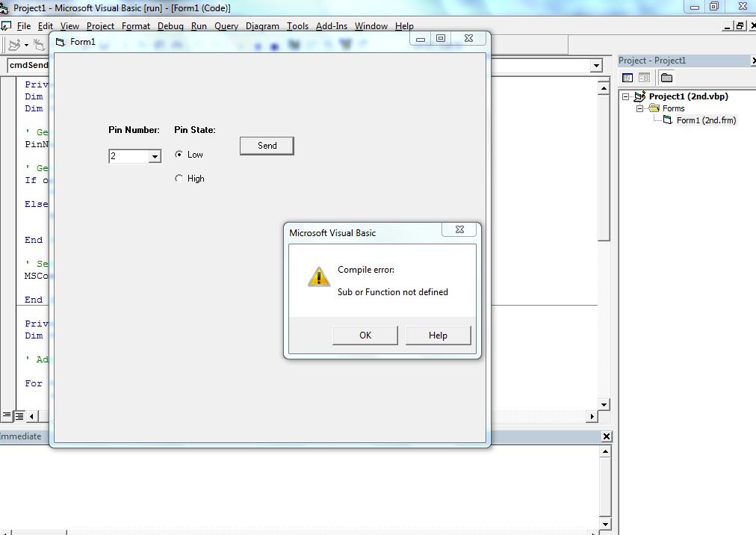Click the View Object icon in Project panel
Image resolution: width=756 pixels, height=535 pixels.
[644, 78]
